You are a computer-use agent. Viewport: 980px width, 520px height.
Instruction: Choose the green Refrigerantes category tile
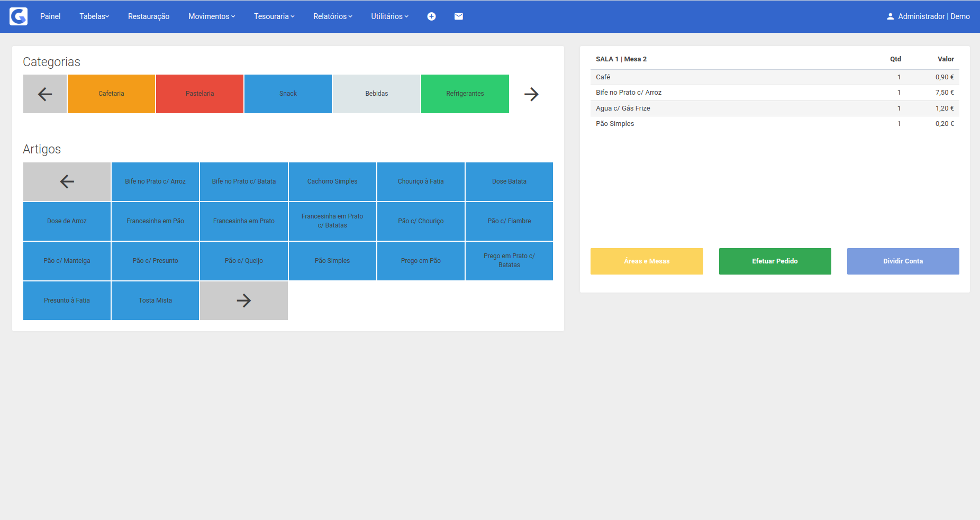(x=465, y=94)
